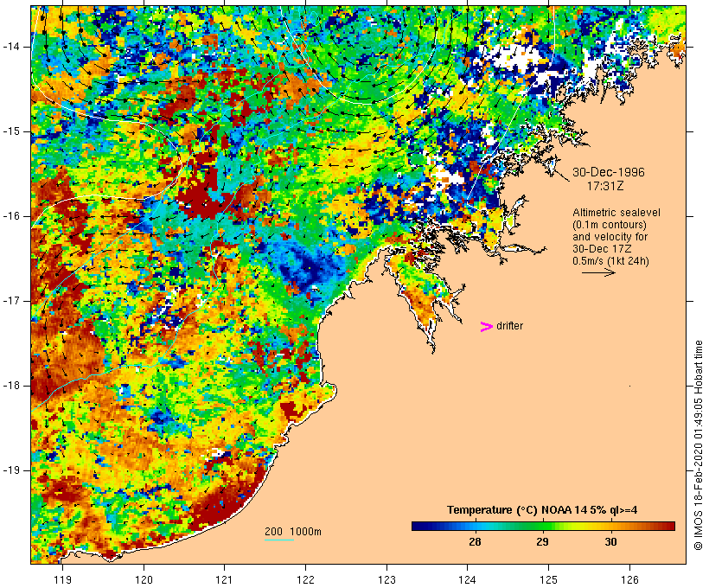
Task: Click the '-15' latitude axis label
Action: point(11,131)
